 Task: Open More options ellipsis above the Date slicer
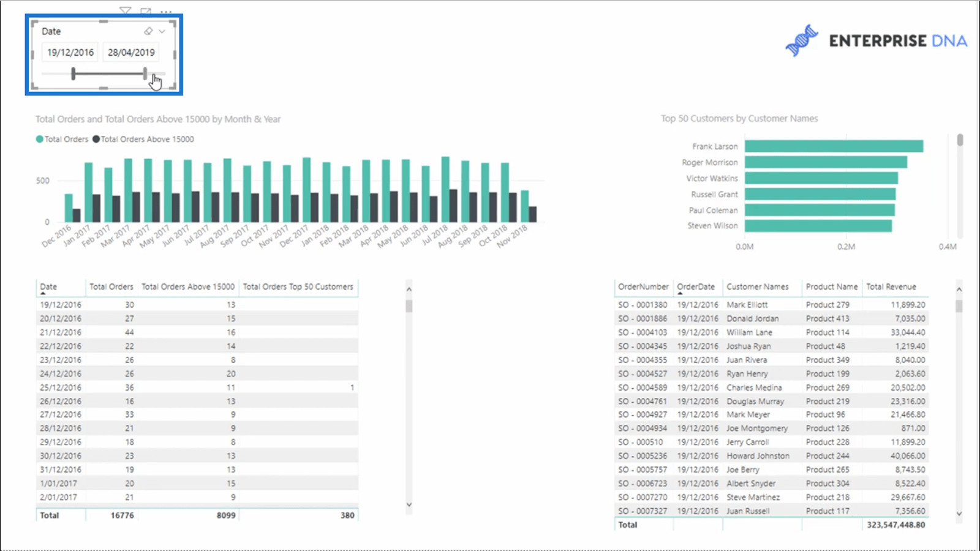click(x=166, y=12)
